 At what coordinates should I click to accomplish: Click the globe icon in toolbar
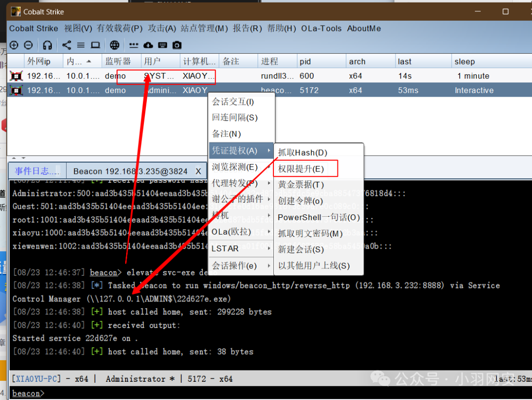tap(115, 45)
